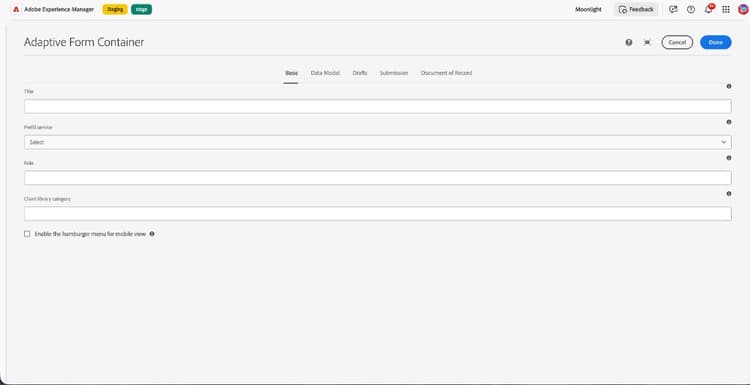Viewport: 750px width, 385px height.
Task: Click the Title input field
Action: [377, 106]
